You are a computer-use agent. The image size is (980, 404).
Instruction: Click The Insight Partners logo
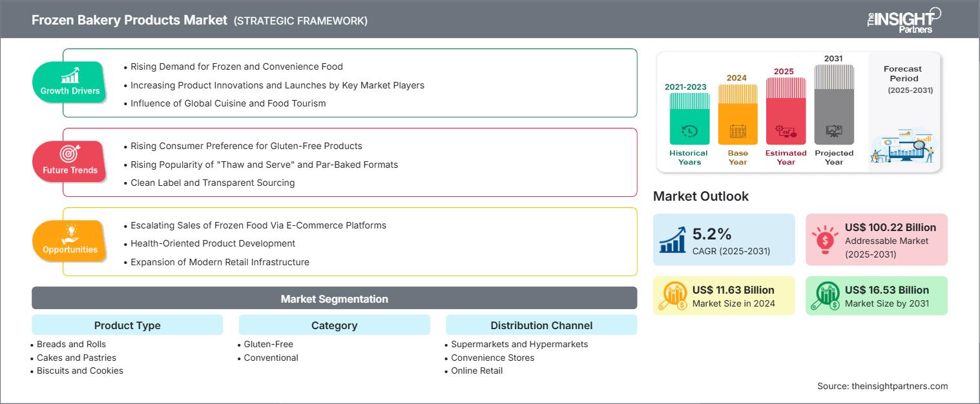[x=903, y=20]
